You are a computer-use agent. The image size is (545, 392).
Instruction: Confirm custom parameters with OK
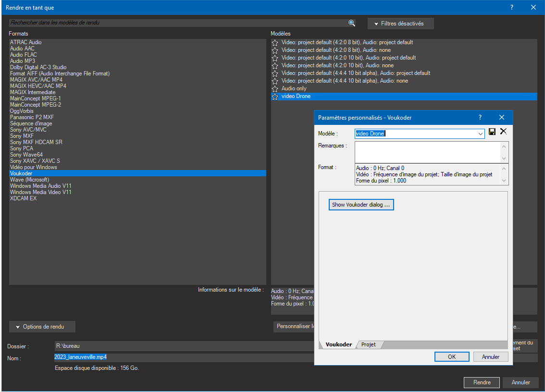tap(451, 357)
